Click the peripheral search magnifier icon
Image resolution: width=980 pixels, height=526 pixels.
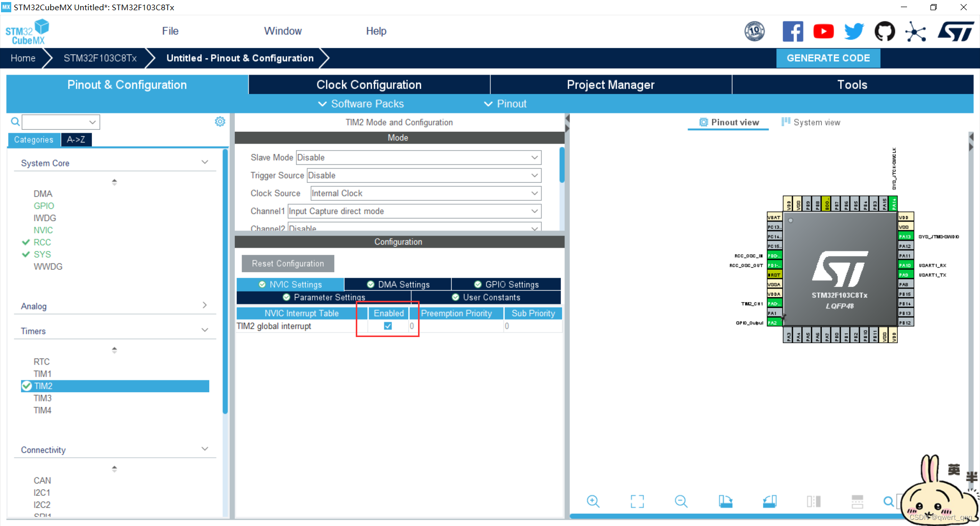point(15,122)
